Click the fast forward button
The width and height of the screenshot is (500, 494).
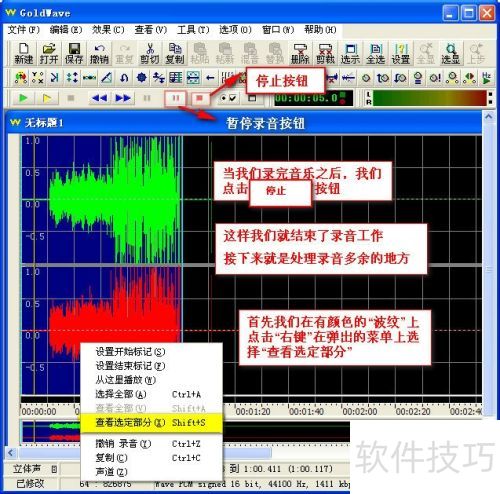pyautogui.click(x=123, y=98)
